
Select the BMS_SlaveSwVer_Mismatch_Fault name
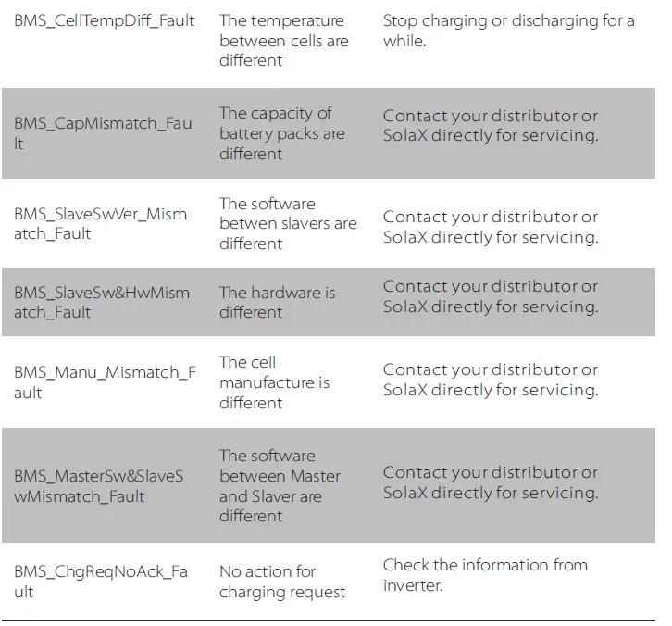click(x=100, y=223)
